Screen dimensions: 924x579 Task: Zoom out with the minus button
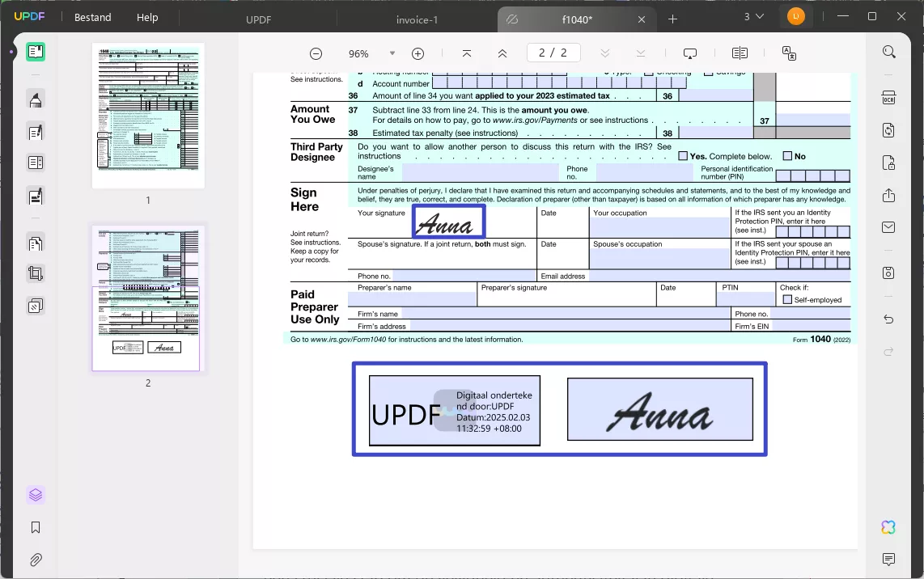(x=316, y=53)
